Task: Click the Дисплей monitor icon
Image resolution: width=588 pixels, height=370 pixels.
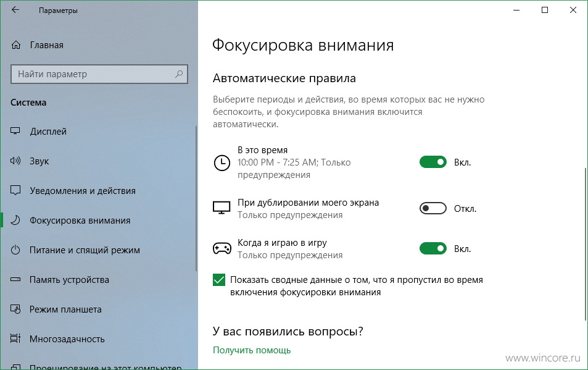Action: tap(15, 131)
